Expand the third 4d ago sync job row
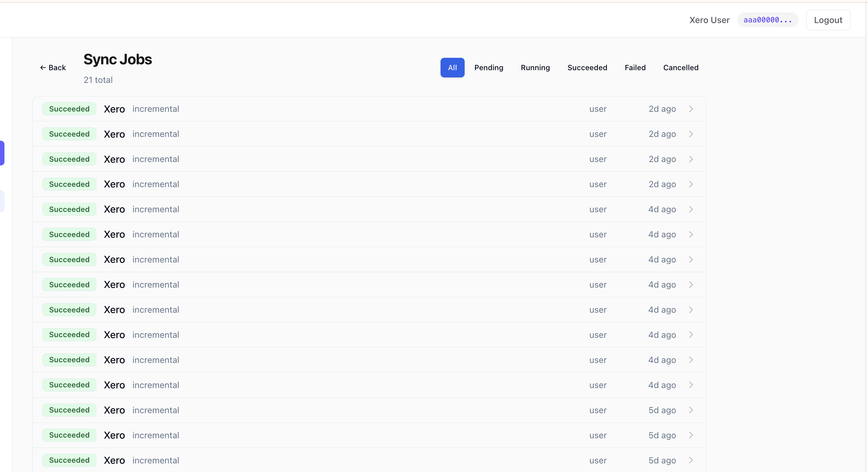 tap(691, 259)
